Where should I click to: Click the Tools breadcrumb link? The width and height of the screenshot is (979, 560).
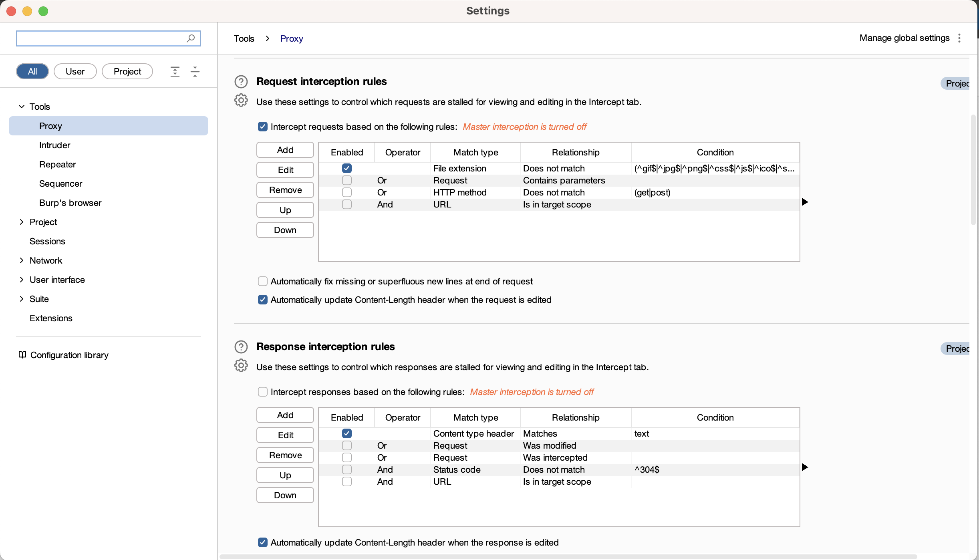[x=244, y=38]
